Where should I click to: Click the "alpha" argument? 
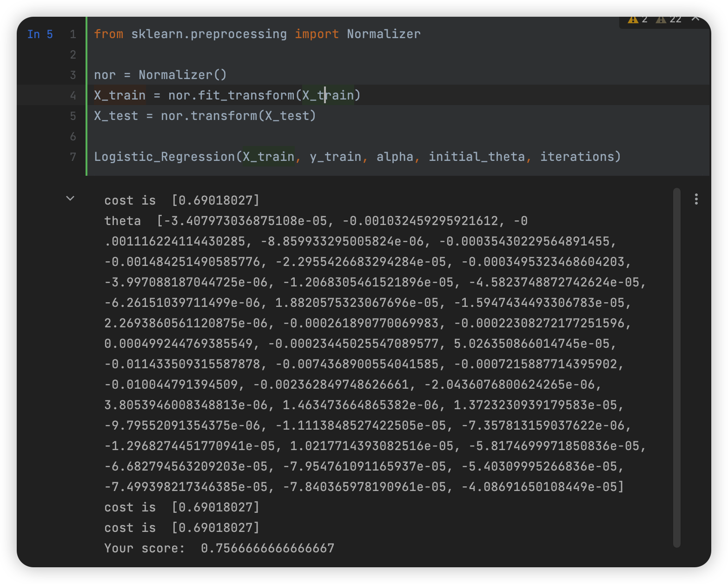point(395,157)
